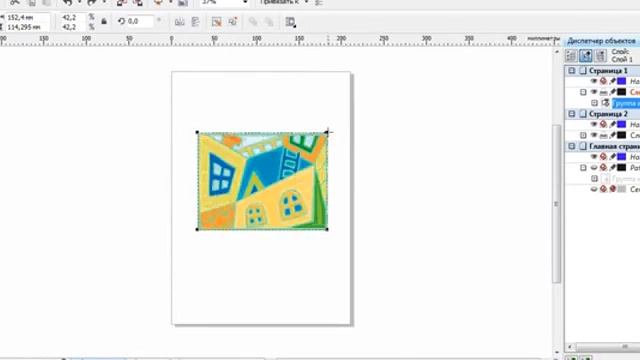Click the Edit Bitmap icon
The width and height of the screenshot is (640, 360).
coord(217,22)
